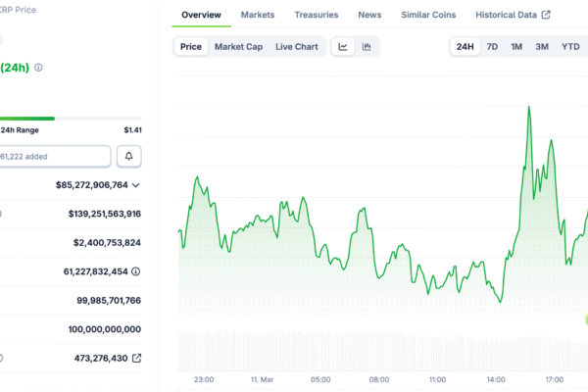Click the portfolio '61,222 added' field
This screenshot has width=588, height=392.
point(54,156)
